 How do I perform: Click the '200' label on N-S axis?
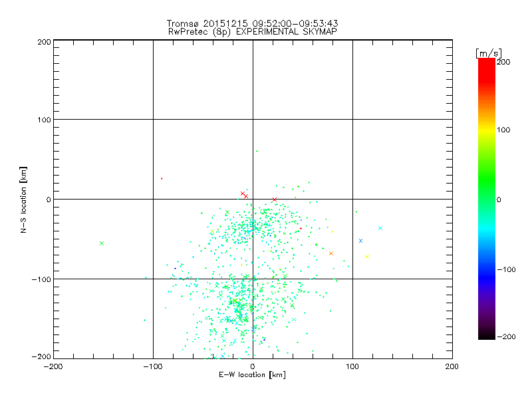(44, 42)
